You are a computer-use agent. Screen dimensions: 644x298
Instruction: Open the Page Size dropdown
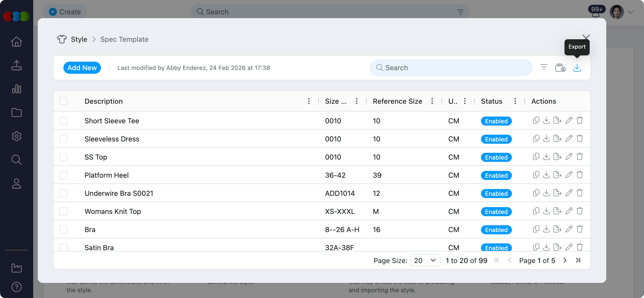click(x=425, y=260)
